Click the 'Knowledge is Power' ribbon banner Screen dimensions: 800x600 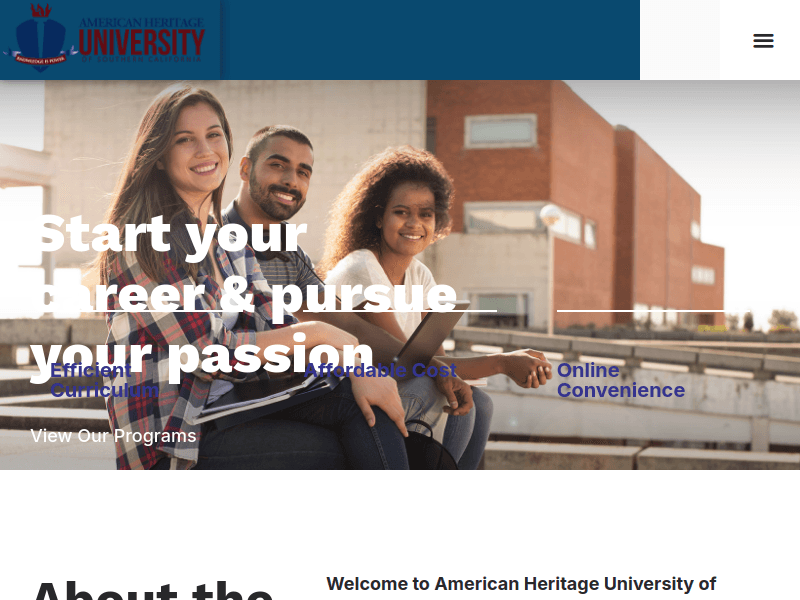point(40,59)
